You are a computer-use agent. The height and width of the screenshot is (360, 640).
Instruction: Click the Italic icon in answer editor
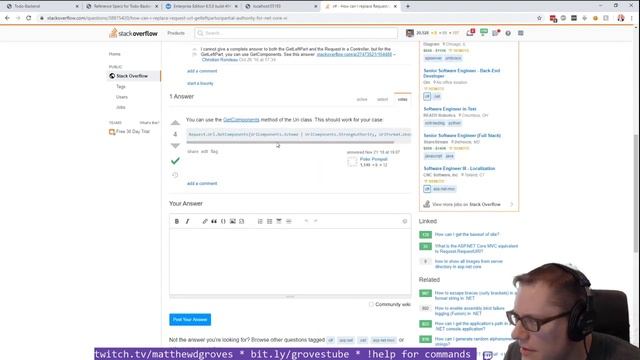click(x=187, y=221)
